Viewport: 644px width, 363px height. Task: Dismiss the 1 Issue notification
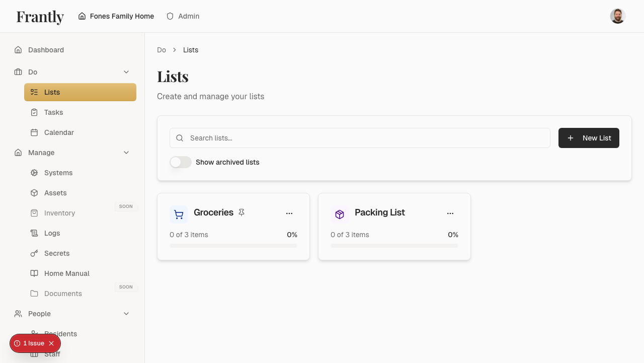(x=51, y=343)
